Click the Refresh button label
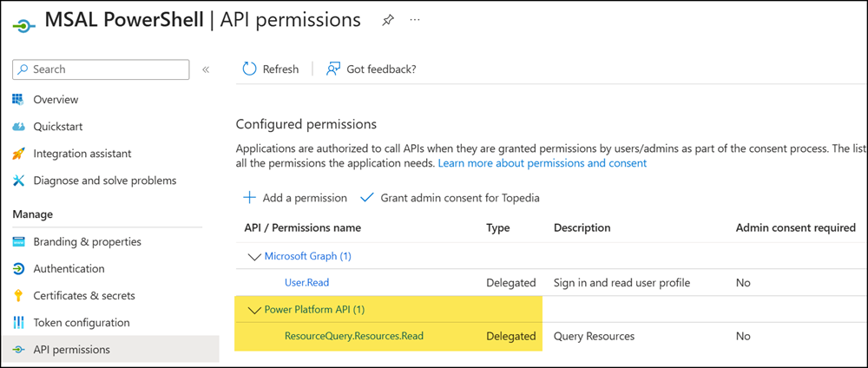The width and height of the screenshot is (868, 368). [280, 69]
